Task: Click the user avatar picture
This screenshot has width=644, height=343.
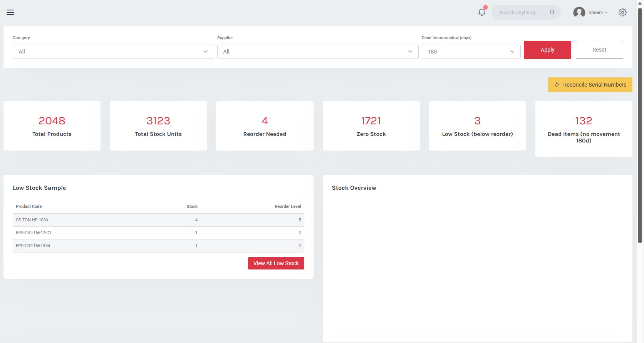Action: click(579, 12)
